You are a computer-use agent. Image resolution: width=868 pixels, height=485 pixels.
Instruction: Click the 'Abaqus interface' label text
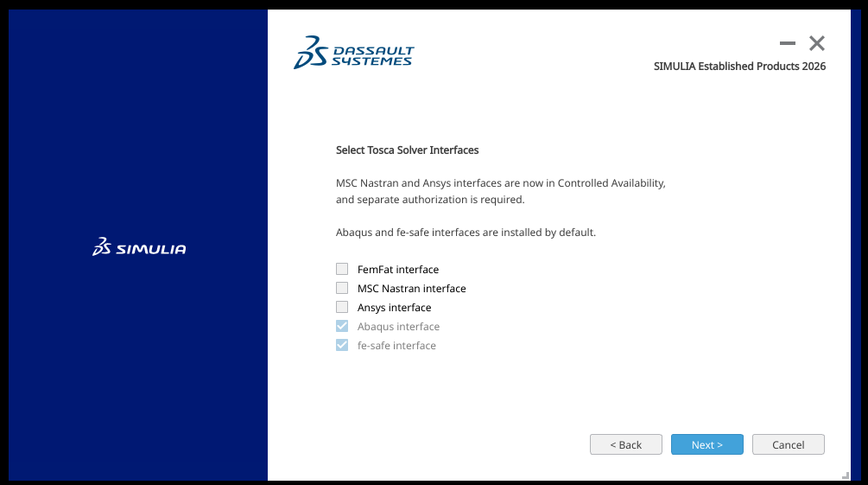398,327
